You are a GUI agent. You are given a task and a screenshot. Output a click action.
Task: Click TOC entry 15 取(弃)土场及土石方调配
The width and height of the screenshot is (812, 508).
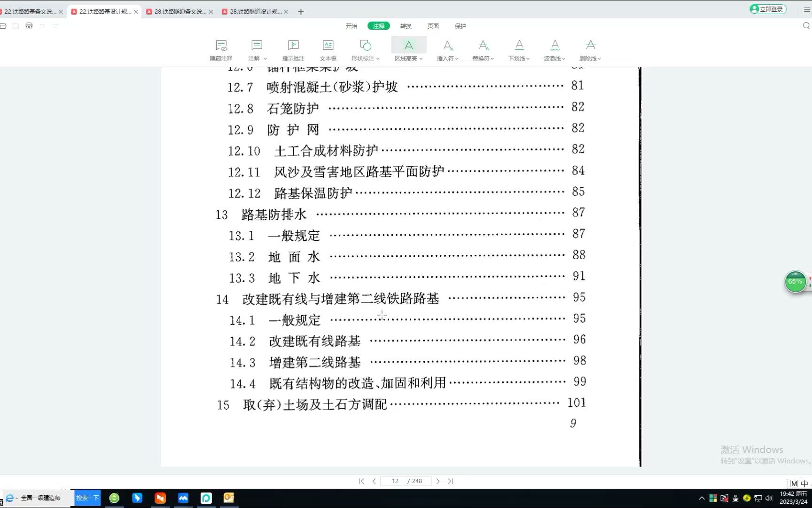click(x=401, y=404)
